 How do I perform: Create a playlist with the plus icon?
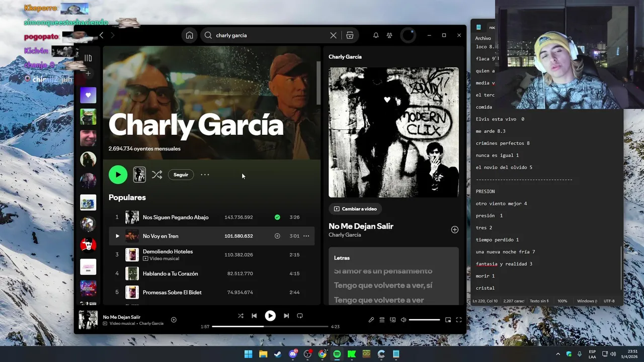pyautogui.click(x=88, y=73)
